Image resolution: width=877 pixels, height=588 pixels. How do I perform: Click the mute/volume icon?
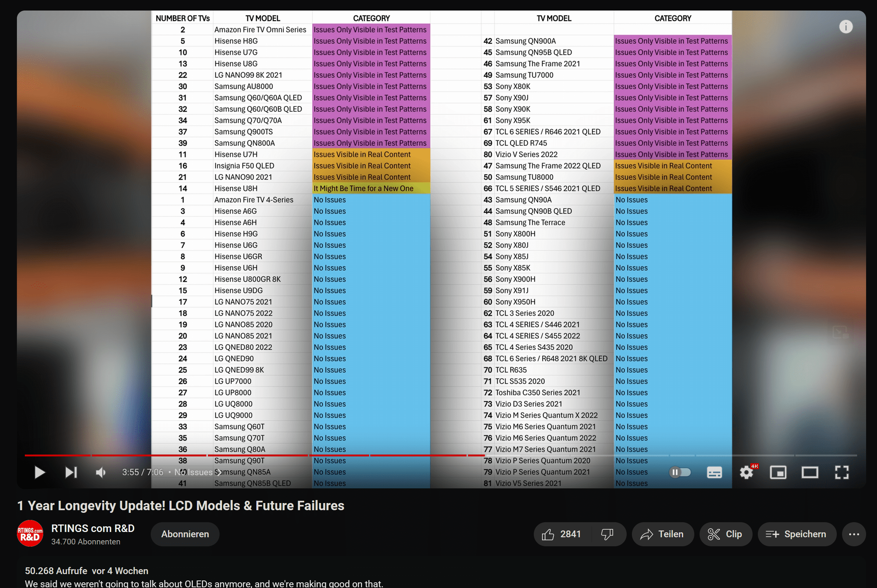point(100,472)
